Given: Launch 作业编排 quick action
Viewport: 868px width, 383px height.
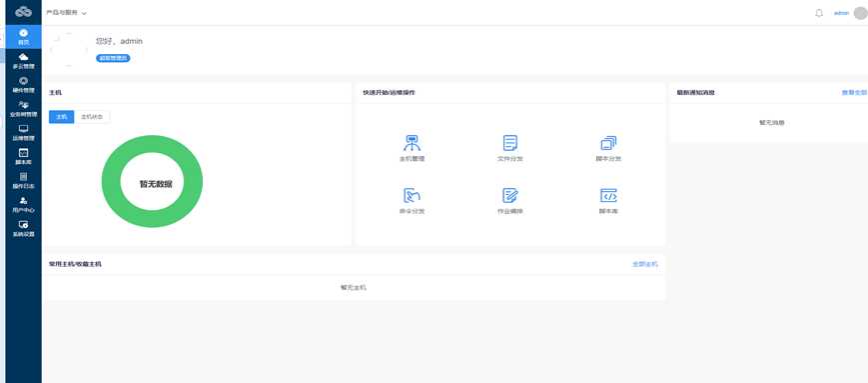Looking at the screenshot, I should pyautogui.click(x=509, y=201).
